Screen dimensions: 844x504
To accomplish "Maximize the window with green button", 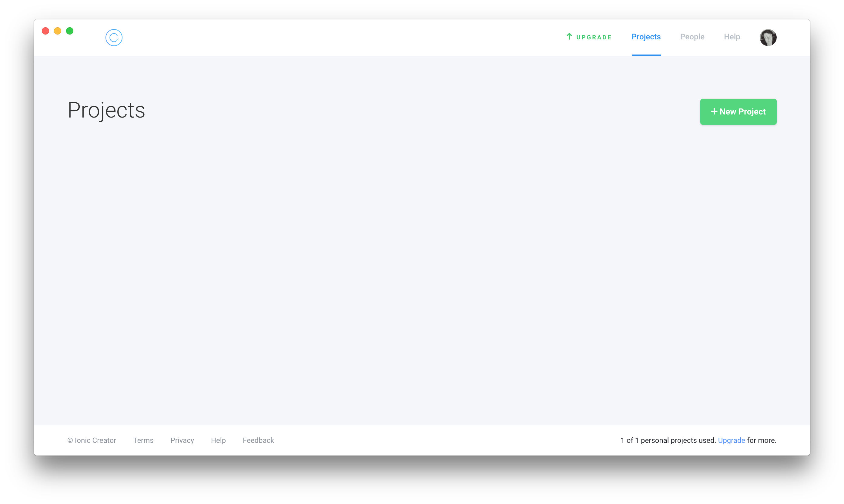I will [70, 31].
